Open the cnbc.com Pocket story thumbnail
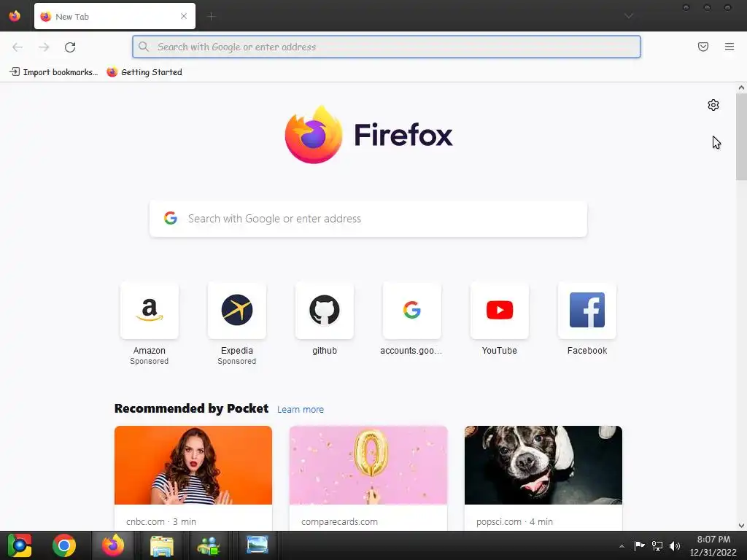 pyautogui.click(x=193, y=465)
